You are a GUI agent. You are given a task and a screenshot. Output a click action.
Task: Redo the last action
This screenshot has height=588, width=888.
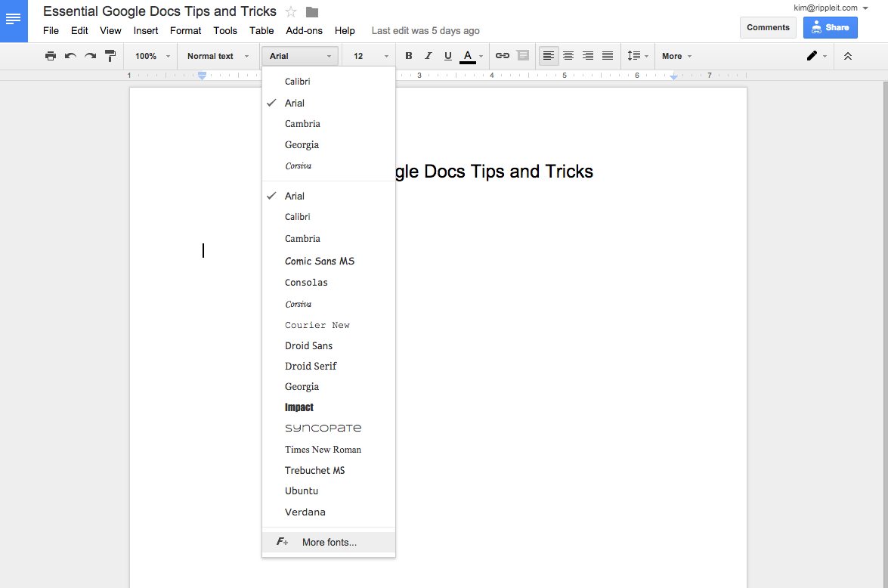[x=90, y=56]
